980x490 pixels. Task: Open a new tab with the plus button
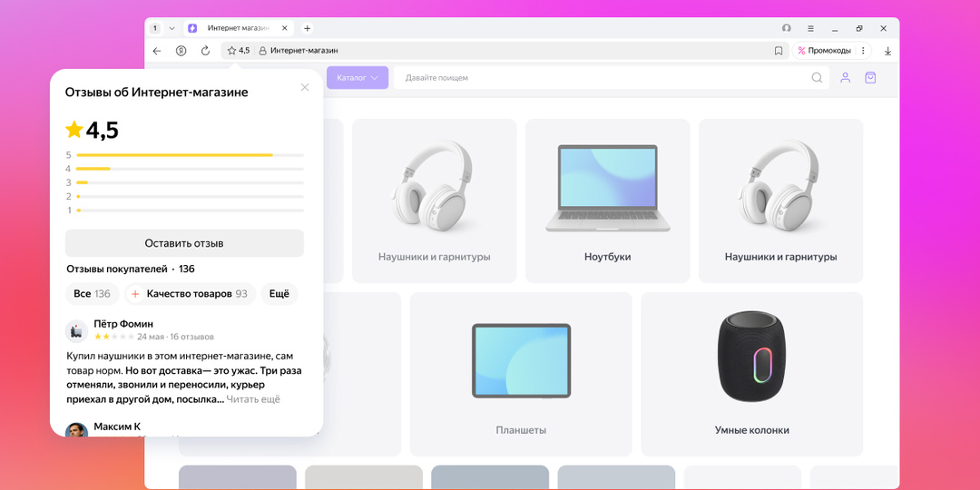coord(307,28)
